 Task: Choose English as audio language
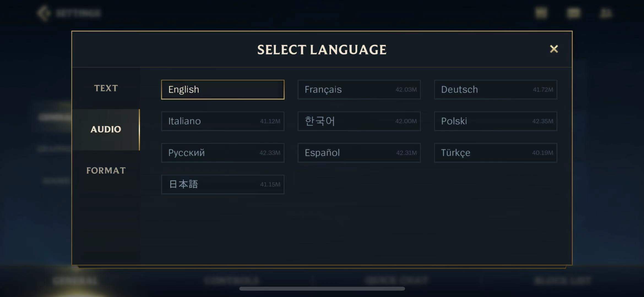pos(222,90)
